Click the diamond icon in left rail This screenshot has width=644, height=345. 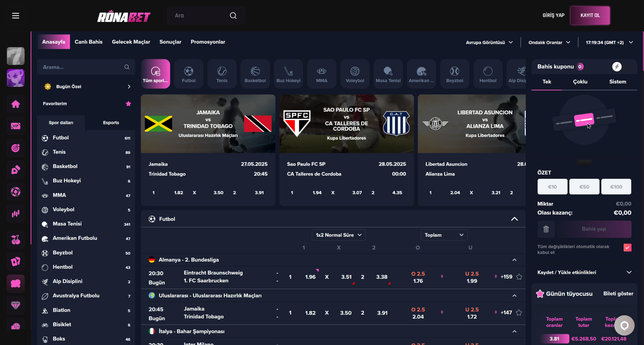click(x=16, y=305)
